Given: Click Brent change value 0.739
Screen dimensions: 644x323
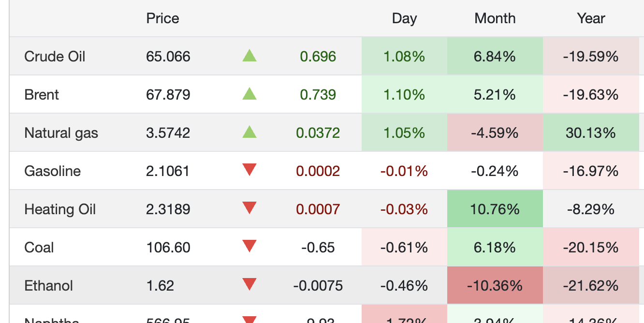Looking at the screenshot, I should point(318,95).
